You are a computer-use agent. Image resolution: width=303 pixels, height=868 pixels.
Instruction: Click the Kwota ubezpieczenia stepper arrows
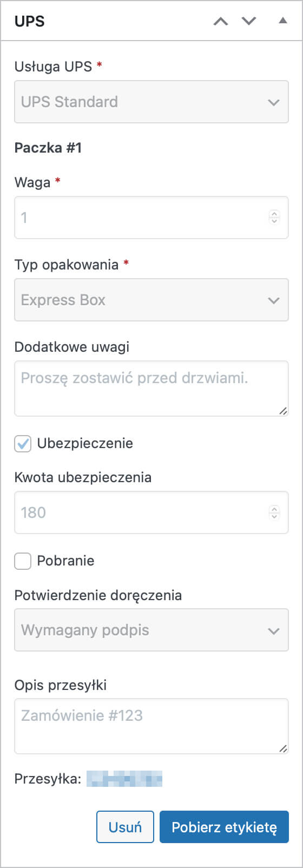click(x=274, y=512)
